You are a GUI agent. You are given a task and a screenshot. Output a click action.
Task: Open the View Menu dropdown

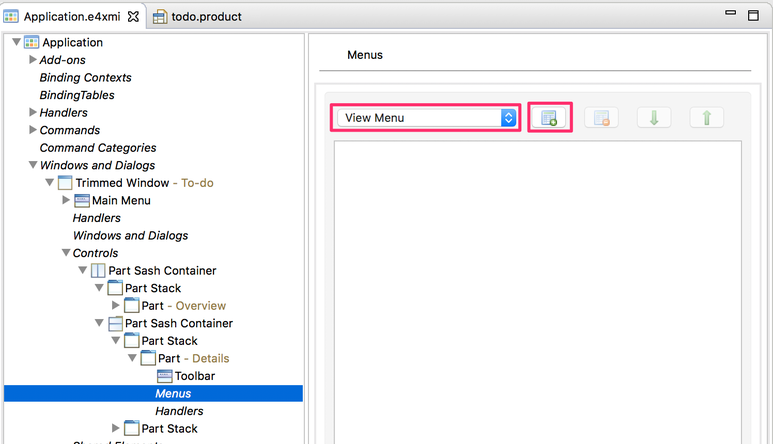(x=426, y=118)
